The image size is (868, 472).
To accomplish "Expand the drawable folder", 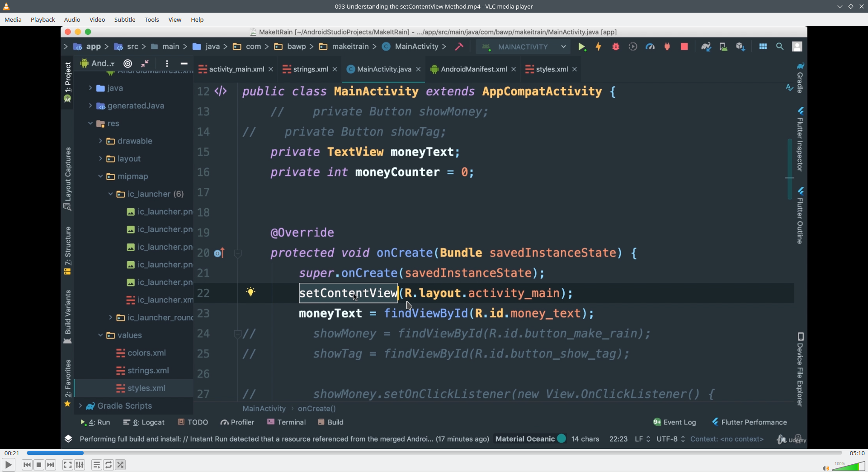I will (x=100, y=141).
